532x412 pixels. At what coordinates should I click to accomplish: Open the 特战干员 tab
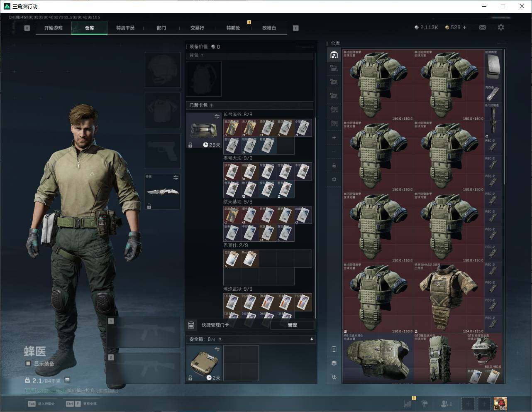[x=125, y=28]
